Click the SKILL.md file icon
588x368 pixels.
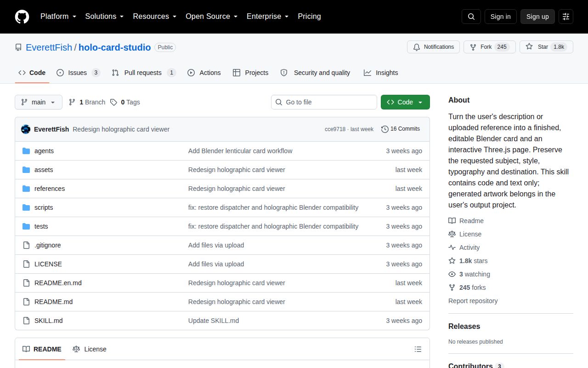coord(26,321)
